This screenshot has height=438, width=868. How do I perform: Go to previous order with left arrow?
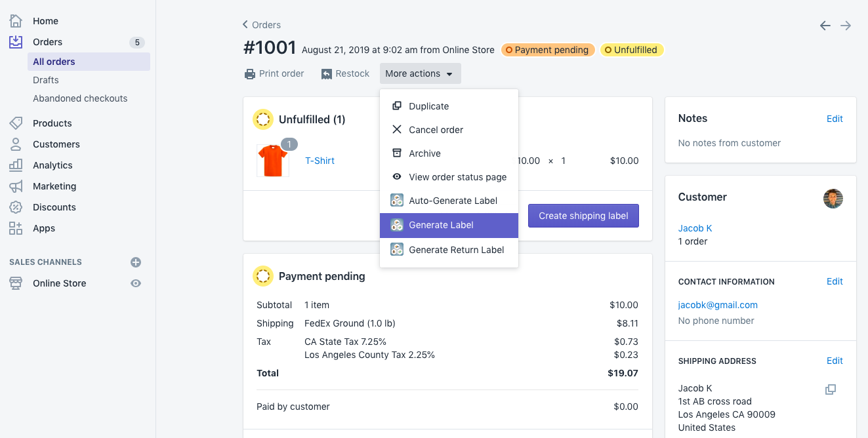[x=825, y=26]
